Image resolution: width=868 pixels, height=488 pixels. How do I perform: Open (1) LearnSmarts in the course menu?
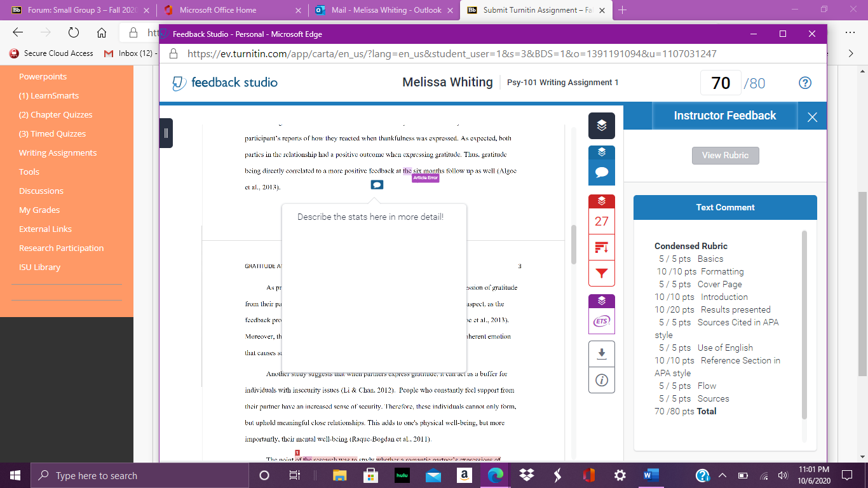click(49, 95)
